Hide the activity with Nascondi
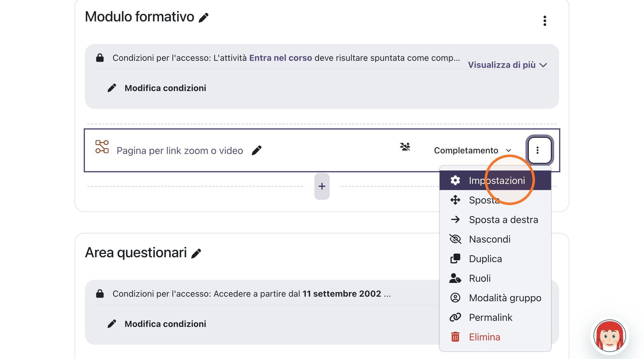The width and height of the screenshot is (644, 359). coord(495,239)
